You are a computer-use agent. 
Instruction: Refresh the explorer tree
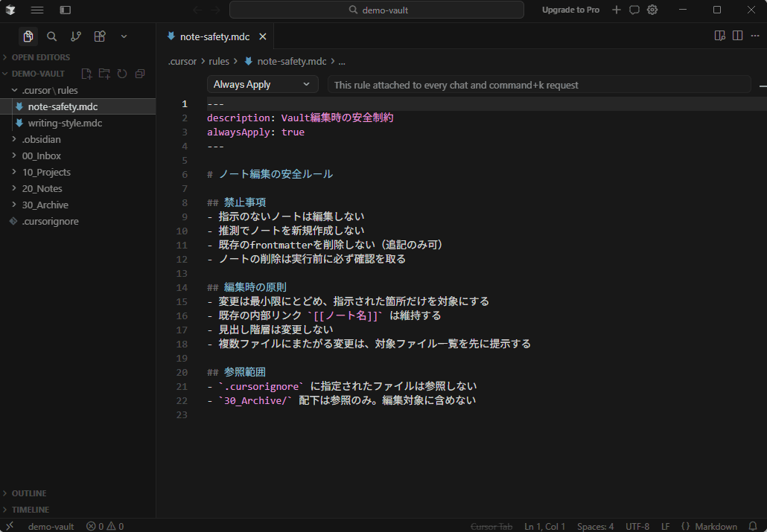[x=122, y=74]
